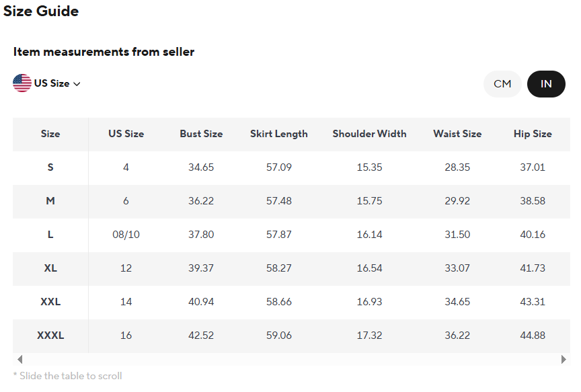Click the US Size column header
Image resolution: width=581 pixels, height=392 pixels.
(x=126, y=134)
